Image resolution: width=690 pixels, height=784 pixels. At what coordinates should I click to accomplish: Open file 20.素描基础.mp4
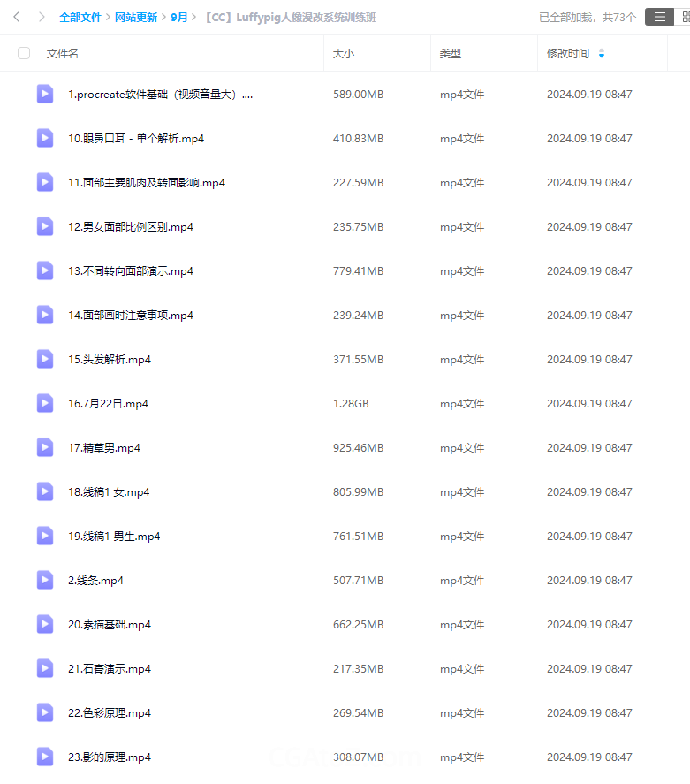click(110, 625)
